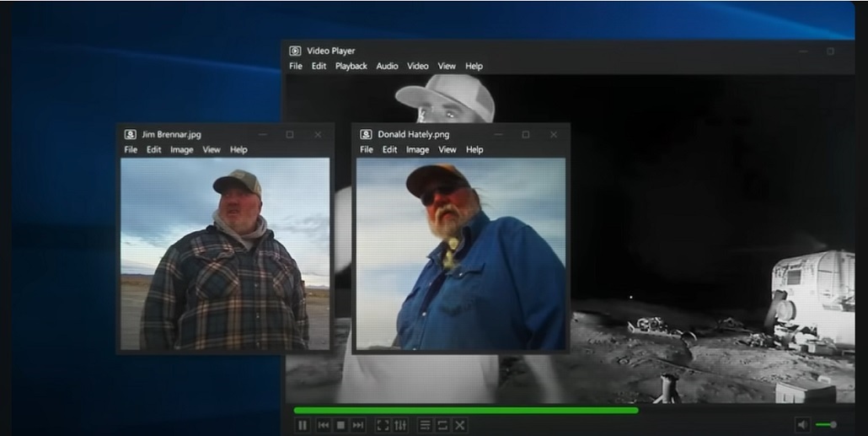The image size is (868, 436).
Task: Open Edit menu in Video Player
Action: coord(319,66)
